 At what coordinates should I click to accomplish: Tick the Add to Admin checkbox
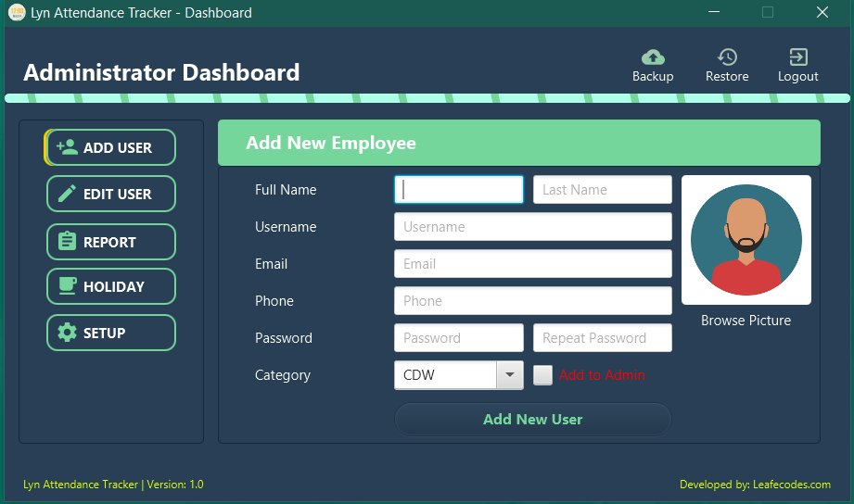(x=542, y=375)
